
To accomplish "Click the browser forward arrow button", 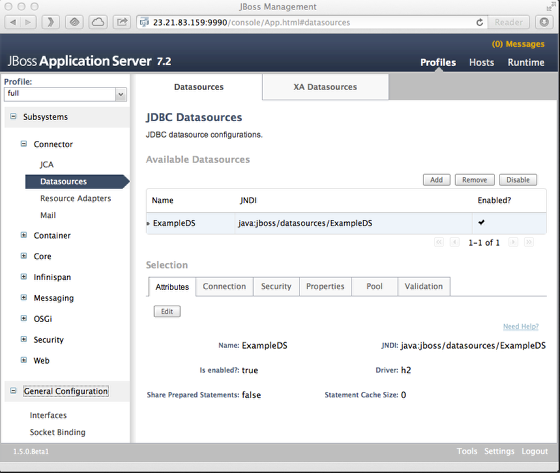I will click(x=28, y=22).
